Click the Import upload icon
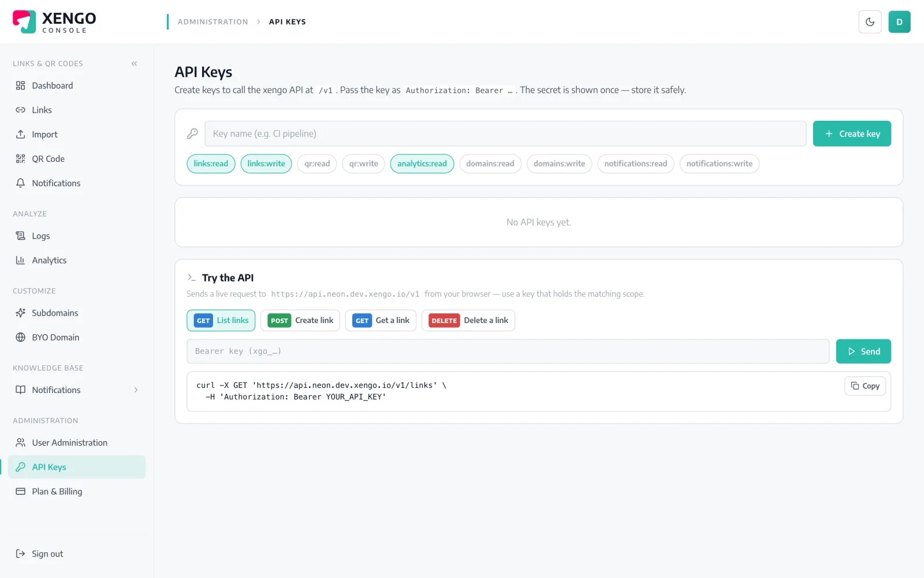 coord(20,134)
